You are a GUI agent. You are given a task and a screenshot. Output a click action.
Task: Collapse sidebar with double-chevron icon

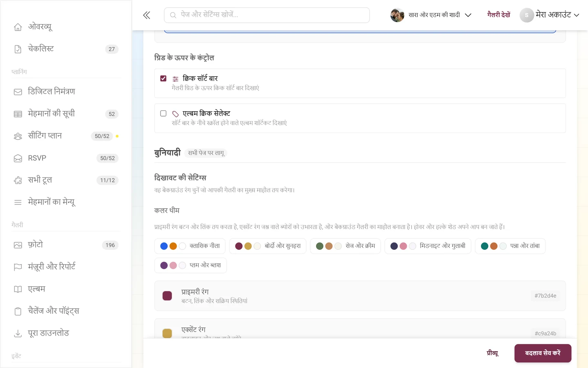tap(147, 16)
